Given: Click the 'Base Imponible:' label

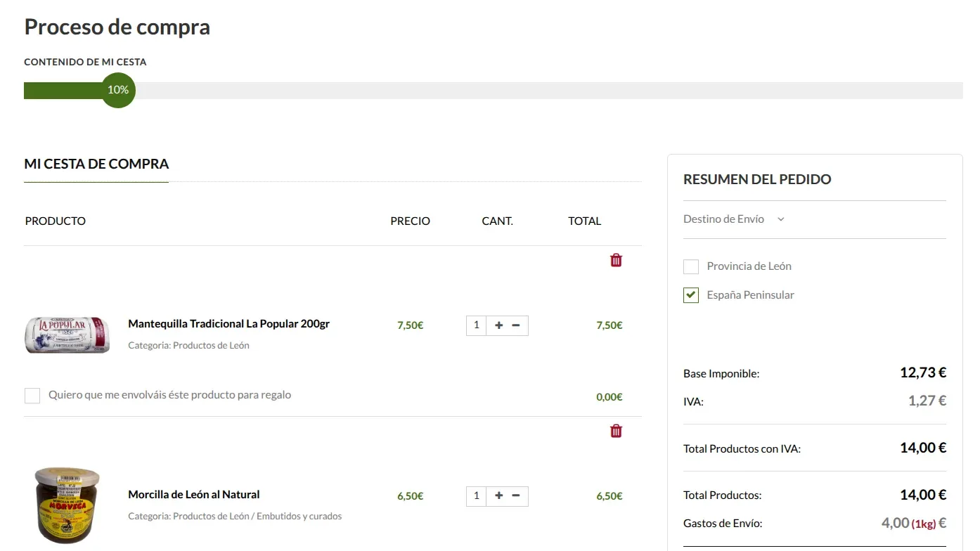Looking at the screenshot, I should [x=721, y=374].
